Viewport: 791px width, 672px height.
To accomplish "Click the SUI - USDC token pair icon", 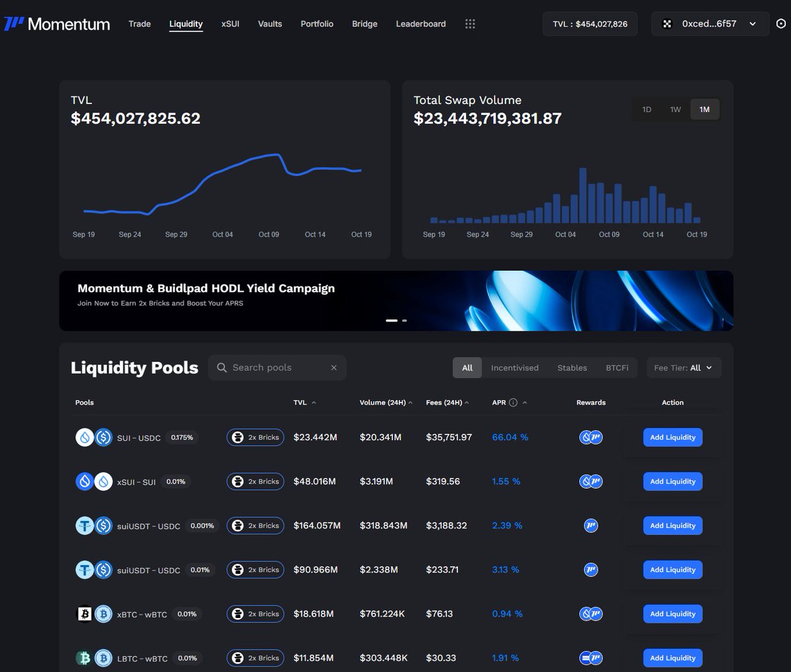I will click(94, 437).
